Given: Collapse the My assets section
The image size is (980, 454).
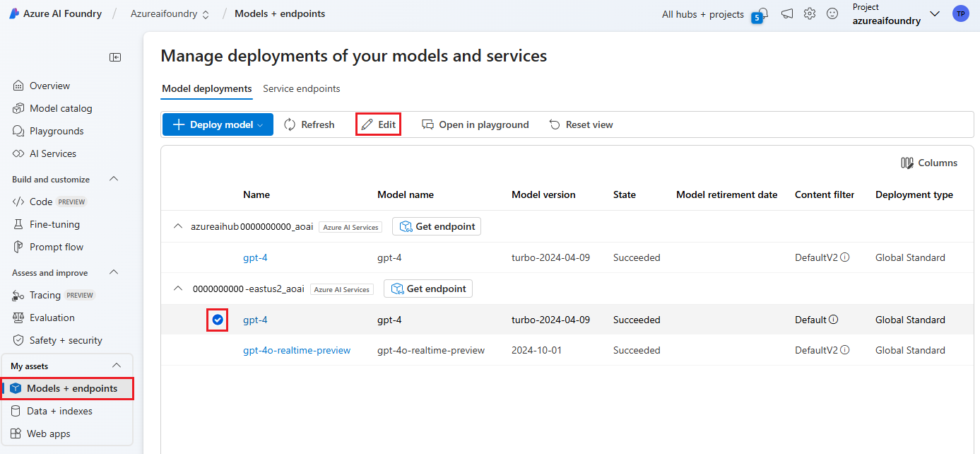Looking at the screenshot, I should tap(117, 366).
